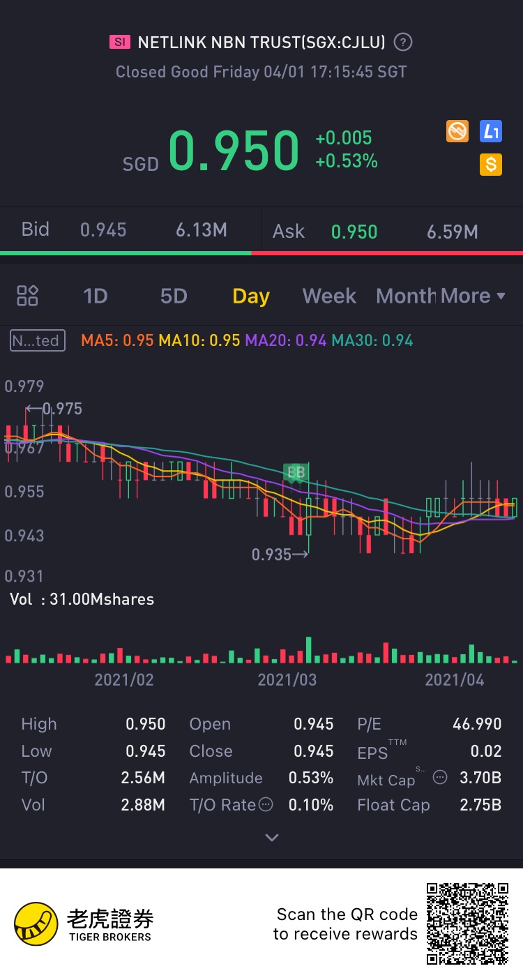523x980 pixels.
Task: Tap the MA5: 0.95 indicator label
Action: 117,340
